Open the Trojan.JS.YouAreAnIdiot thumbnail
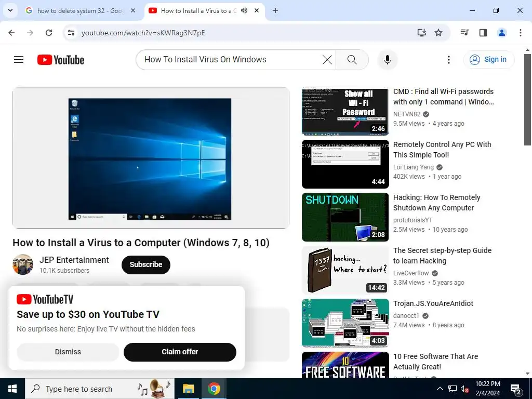The image size is (532, 399). pos(345,323)
